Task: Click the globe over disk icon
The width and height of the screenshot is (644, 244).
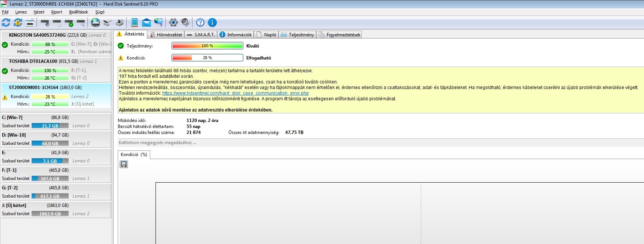Action: pos(96,22)
